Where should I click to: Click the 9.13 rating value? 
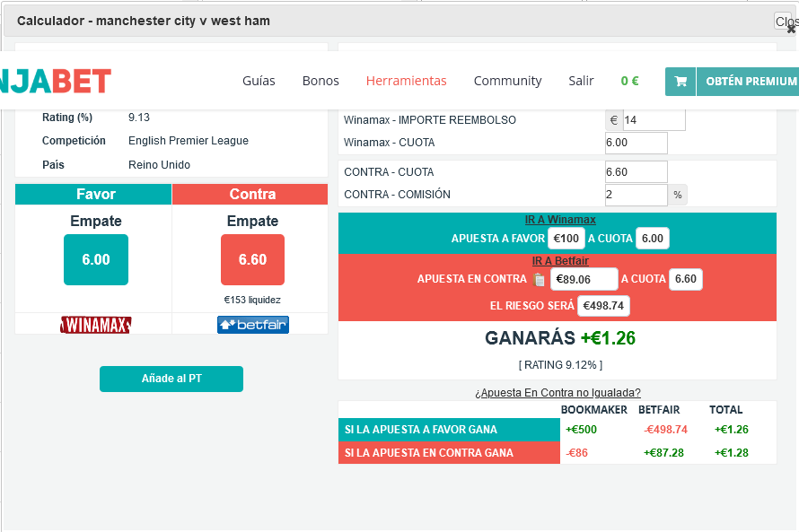[x=139, y=118]
